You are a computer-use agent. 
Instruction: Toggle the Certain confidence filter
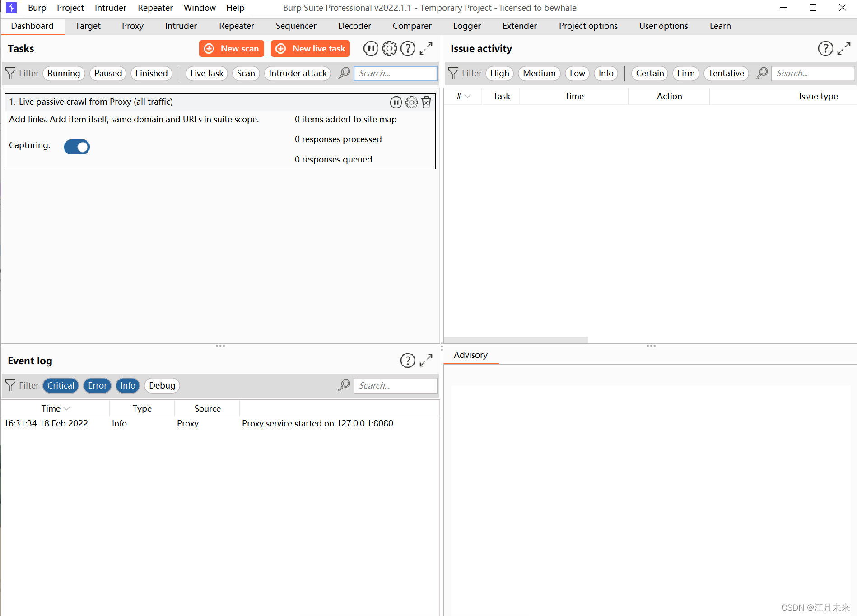click(650, 73)
